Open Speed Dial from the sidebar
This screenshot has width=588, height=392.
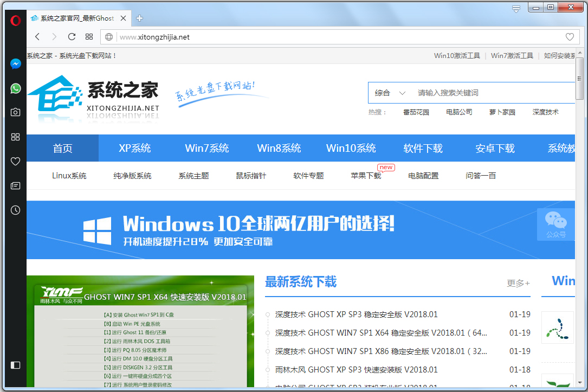15,137
